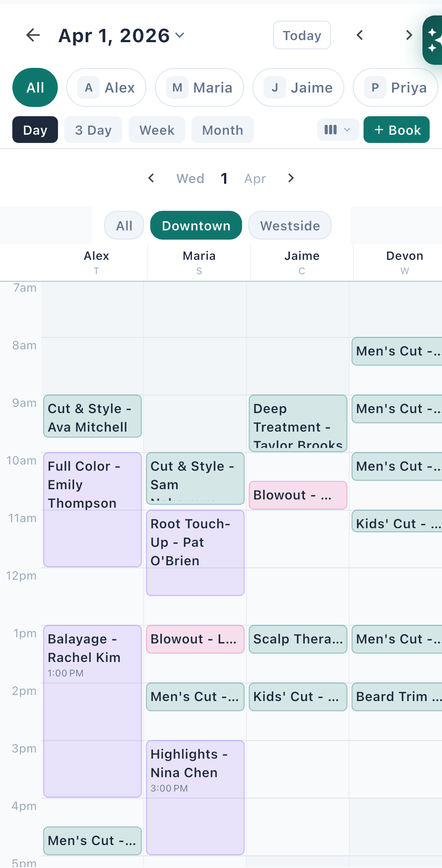Image resolution: width=442 pixels, height=868 pixels.
Task: Open the column layout dropdown
Action: coord(338,130)
